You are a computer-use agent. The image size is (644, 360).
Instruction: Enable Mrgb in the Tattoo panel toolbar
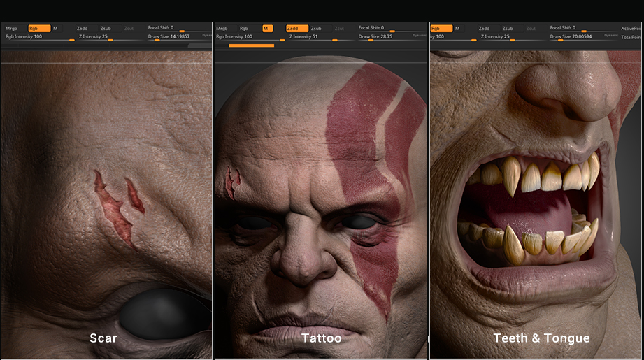tap(222, 29)
